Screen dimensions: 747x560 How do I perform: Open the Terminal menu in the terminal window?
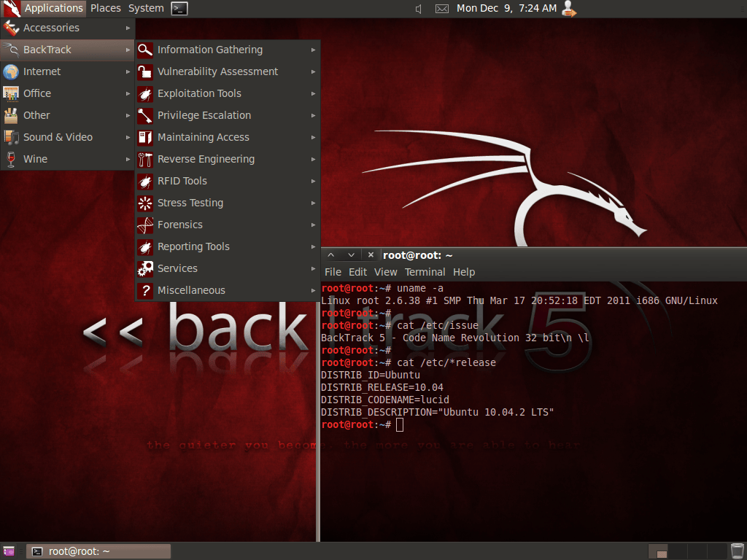425,271
